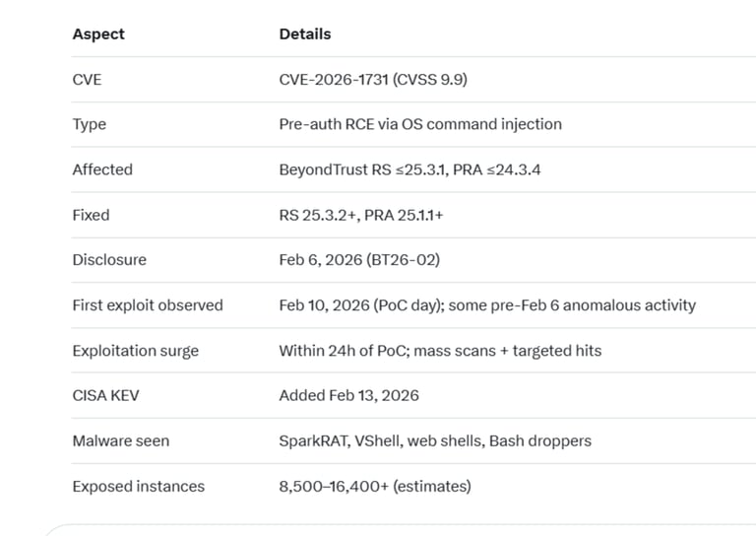Select the "CISA KEV" row label
Viewport: 756px width, 536px height.
click(x=105, y=395)
